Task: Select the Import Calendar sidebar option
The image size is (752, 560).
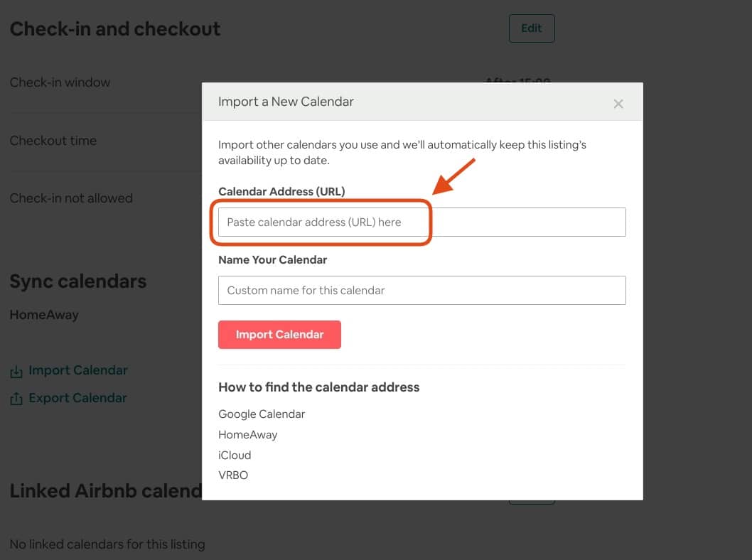Action: pyautogui.click(x=78, y=370)
